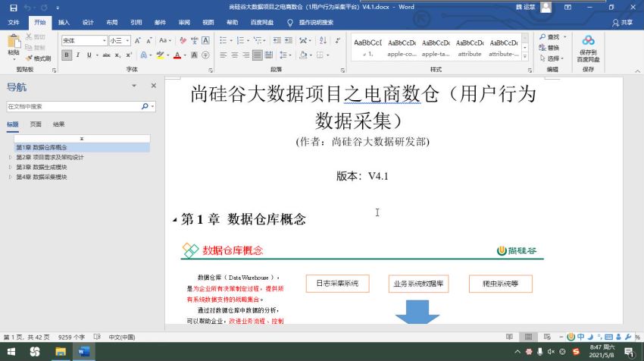The height and width of the screenshot is (361, 644).
Task: Insert enclosed character icon
Action: click(206, 55)
